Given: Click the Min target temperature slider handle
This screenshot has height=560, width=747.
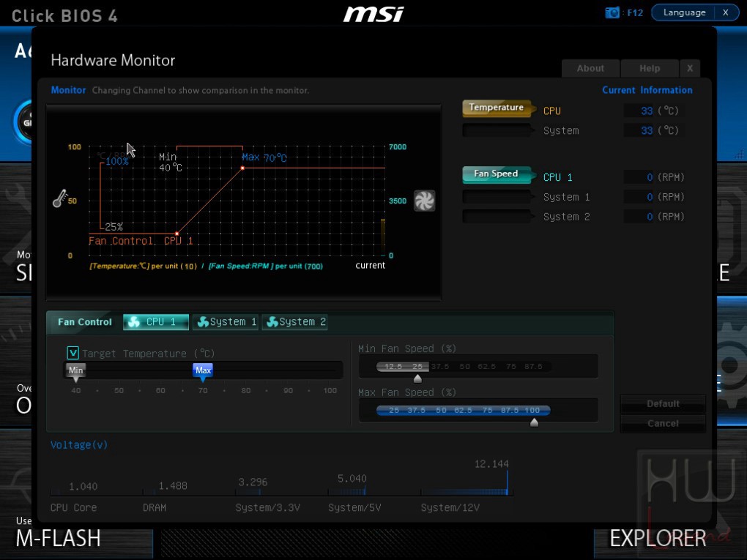Looking at the screenshot, I should click(x=75, y=371).
